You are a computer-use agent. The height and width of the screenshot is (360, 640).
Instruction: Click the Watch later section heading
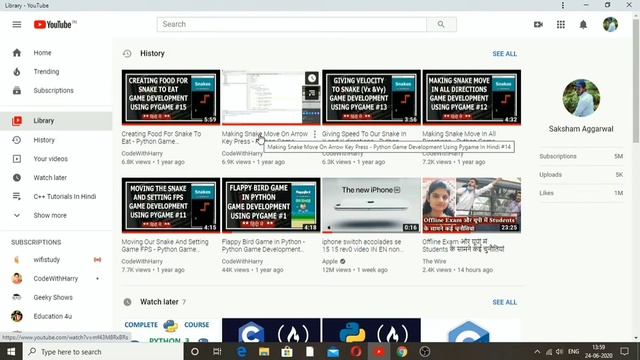coord(159,302)
